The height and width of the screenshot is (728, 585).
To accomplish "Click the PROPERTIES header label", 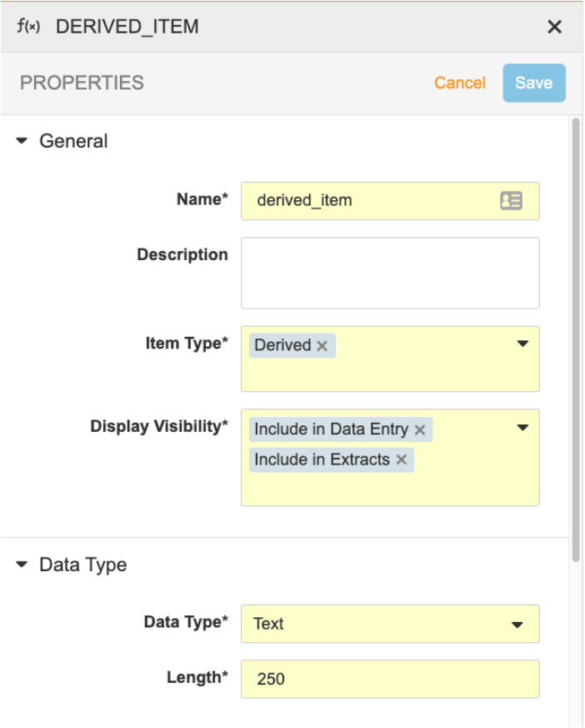I will [82, 83].
